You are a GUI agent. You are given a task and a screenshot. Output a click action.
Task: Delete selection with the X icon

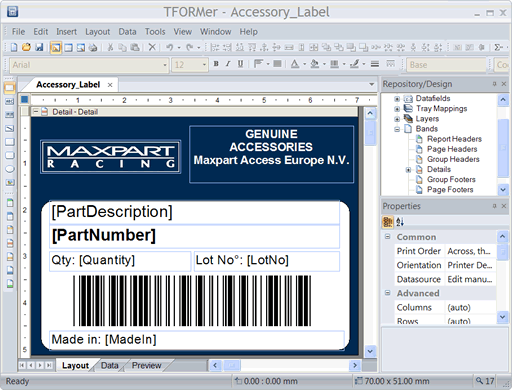[x=152, y=47]
